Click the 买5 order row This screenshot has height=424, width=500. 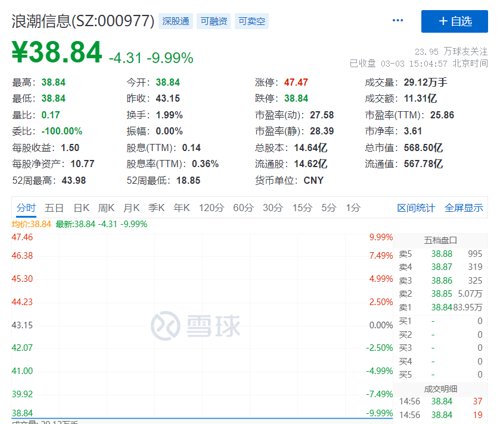click(440, 375)
